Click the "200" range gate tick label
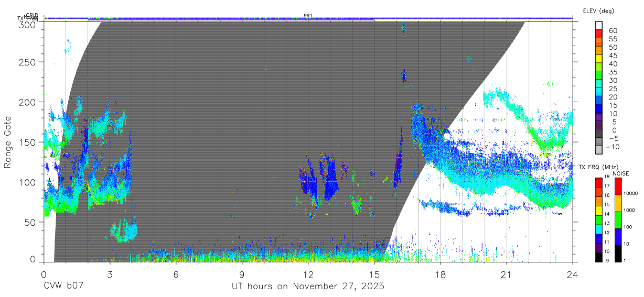 (x=27, y=102)
